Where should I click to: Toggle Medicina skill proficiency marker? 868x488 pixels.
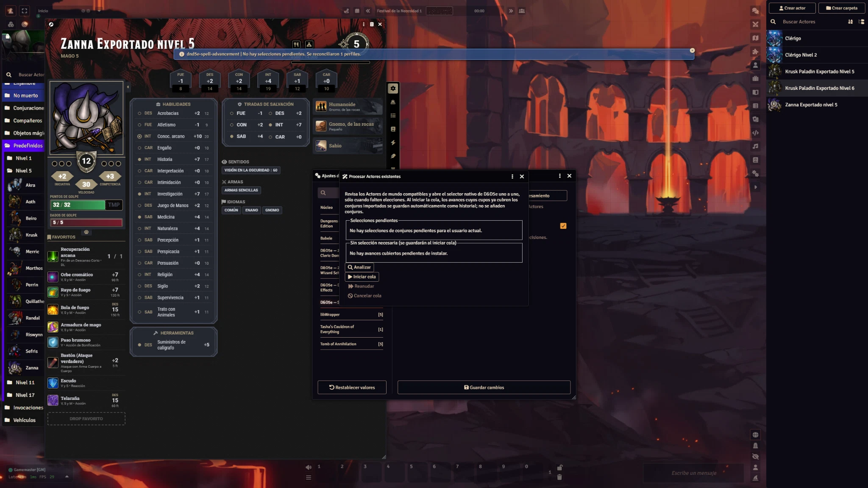click(x=139, y=217)
